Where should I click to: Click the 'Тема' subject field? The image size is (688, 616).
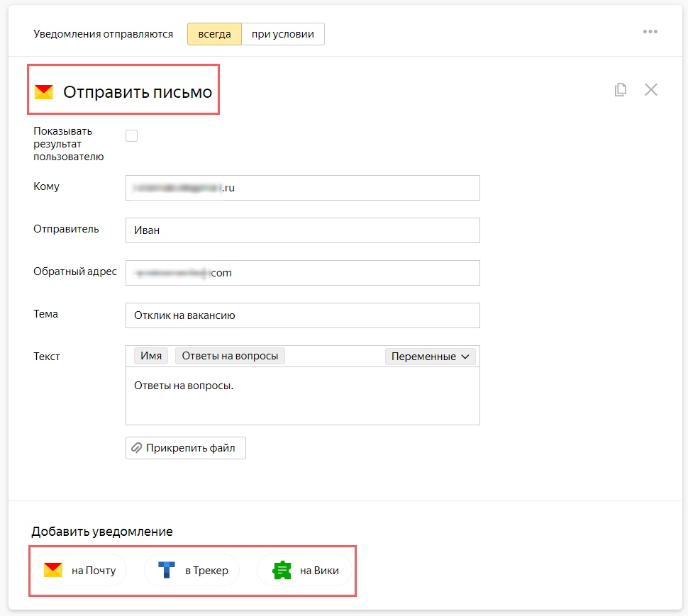point(302,315)
